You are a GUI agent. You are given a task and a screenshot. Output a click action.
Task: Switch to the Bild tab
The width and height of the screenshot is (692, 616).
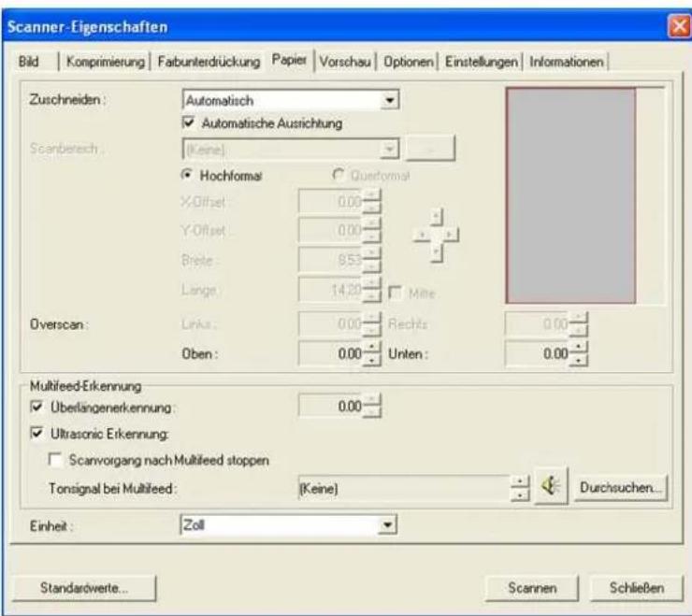pyautogui.click(x=29, y=62)
